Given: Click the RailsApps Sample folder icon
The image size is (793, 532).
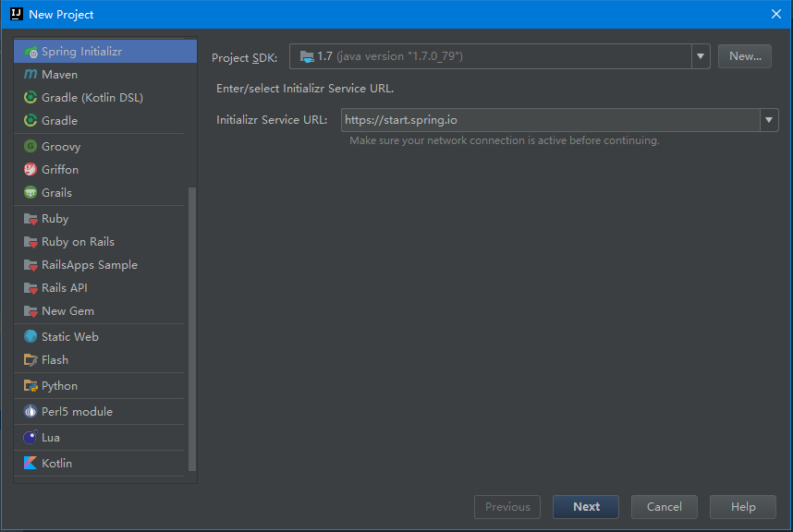Looking at the screenshot, I should (x=30, y=265).
